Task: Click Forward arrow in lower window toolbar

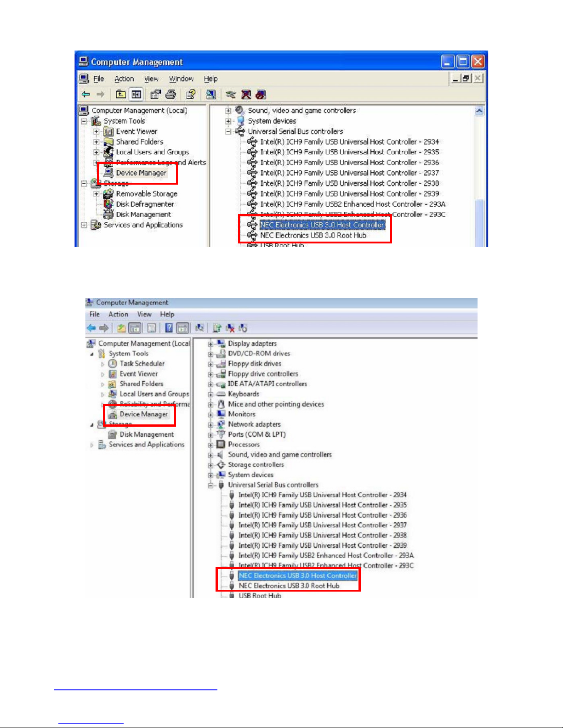Action: point(104,328)
